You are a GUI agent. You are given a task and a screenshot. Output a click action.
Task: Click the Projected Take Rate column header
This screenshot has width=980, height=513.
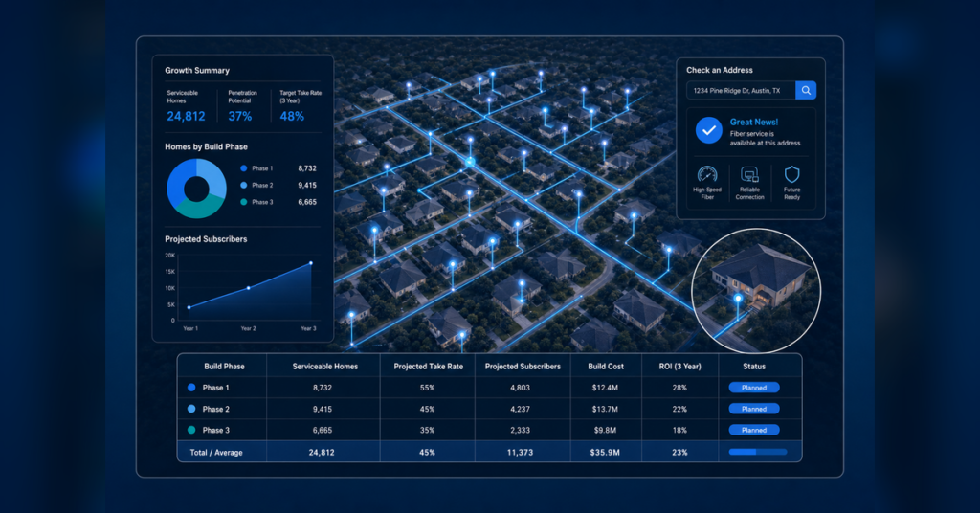428,367
